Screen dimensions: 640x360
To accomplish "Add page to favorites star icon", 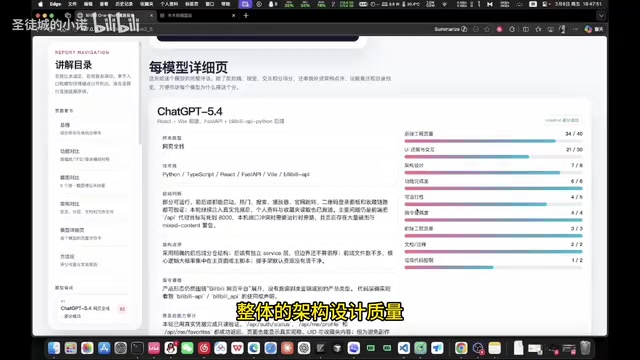I will (x=487, y=29).
